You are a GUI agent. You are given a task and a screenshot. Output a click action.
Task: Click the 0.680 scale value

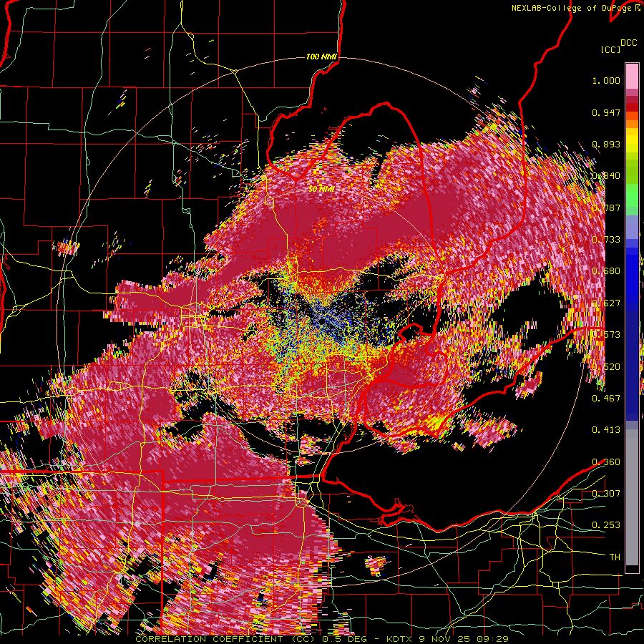pyautogui.click(x=606, y=271)
